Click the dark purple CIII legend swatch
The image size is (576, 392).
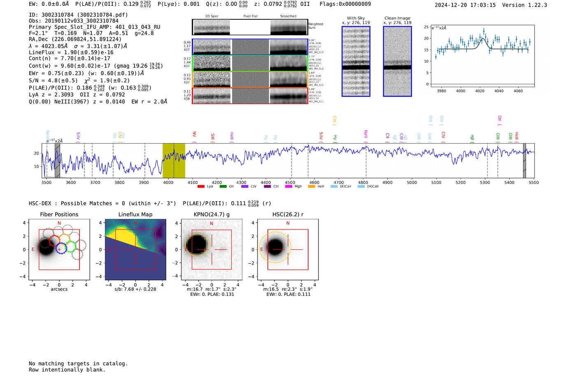click(x=267, y=186)
